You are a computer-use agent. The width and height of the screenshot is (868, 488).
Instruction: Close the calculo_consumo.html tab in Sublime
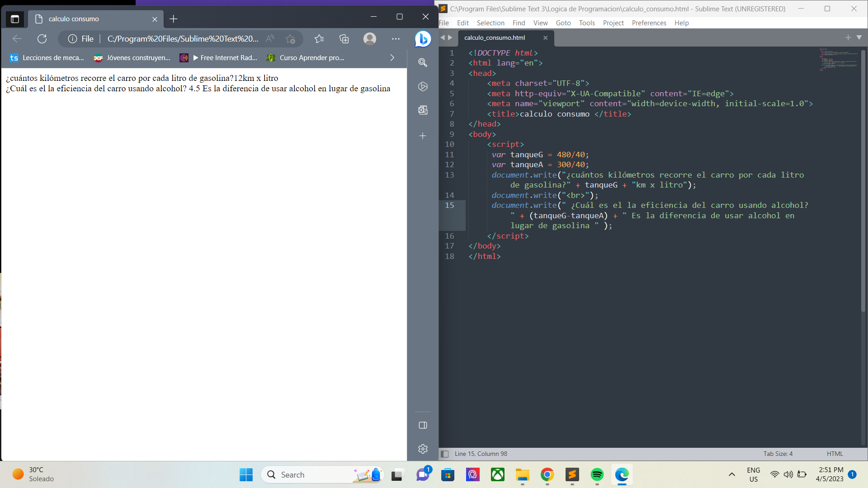pos(545,38)
